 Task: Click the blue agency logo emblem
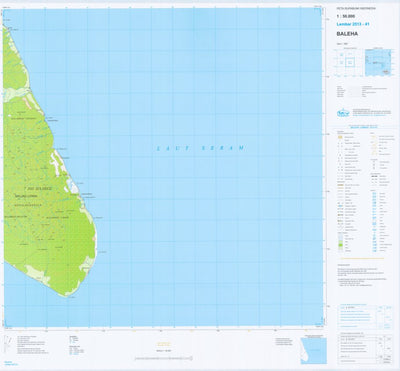coord(343,113)
